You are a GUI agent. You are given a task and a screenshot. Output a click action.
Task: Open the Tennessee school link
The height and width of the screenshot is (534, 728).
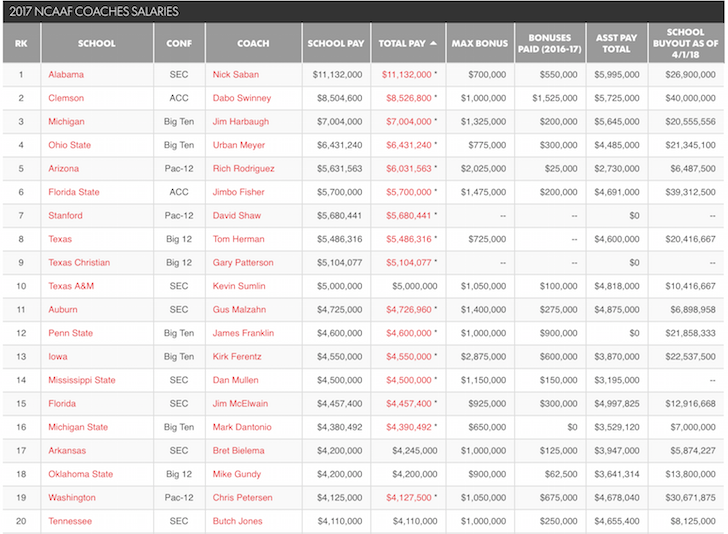[x=70, y=521]
